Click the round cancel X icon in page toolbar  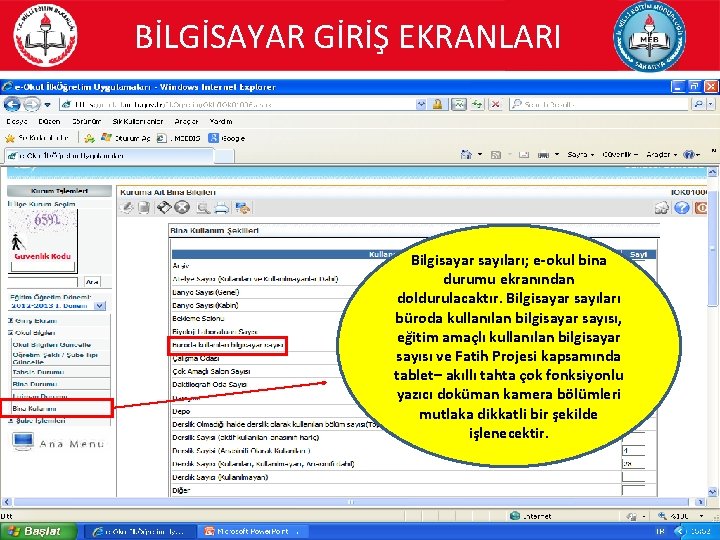[x=182, y=208]
